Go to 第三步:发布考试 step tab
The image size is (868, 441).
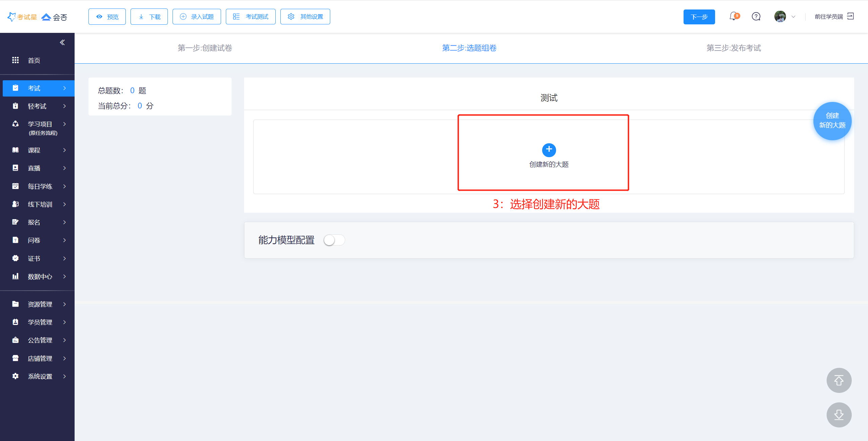pyautogui.click(x=733, y=48)
